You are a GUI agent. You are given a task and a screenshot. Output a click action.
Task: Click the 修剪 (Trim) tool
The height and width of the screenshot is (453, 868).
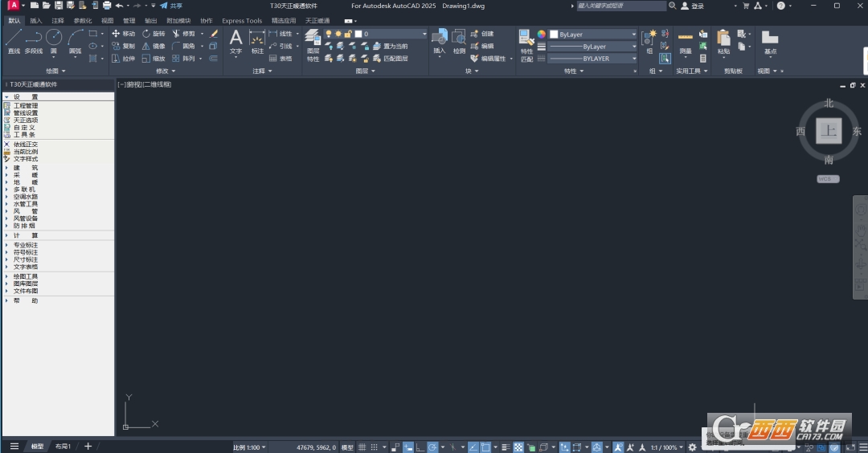[x=183, y=34]
